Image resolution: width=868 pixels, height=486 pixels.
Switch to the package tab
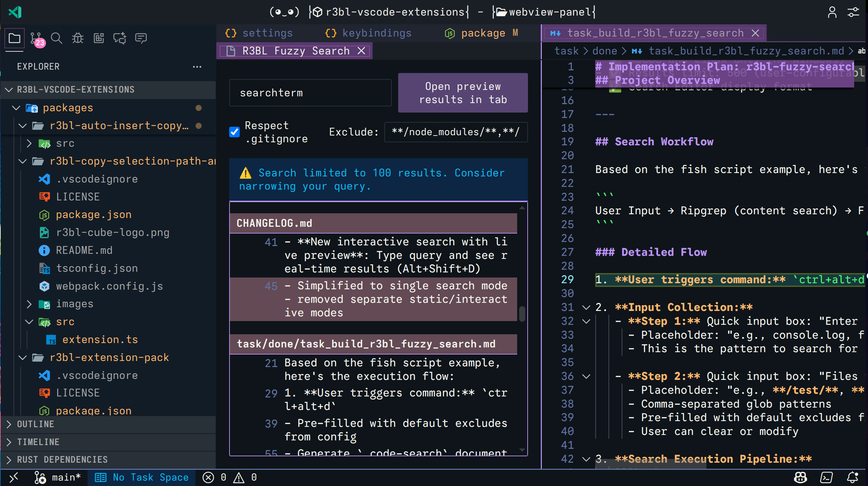pyautogui.click(x=483, y=33)
